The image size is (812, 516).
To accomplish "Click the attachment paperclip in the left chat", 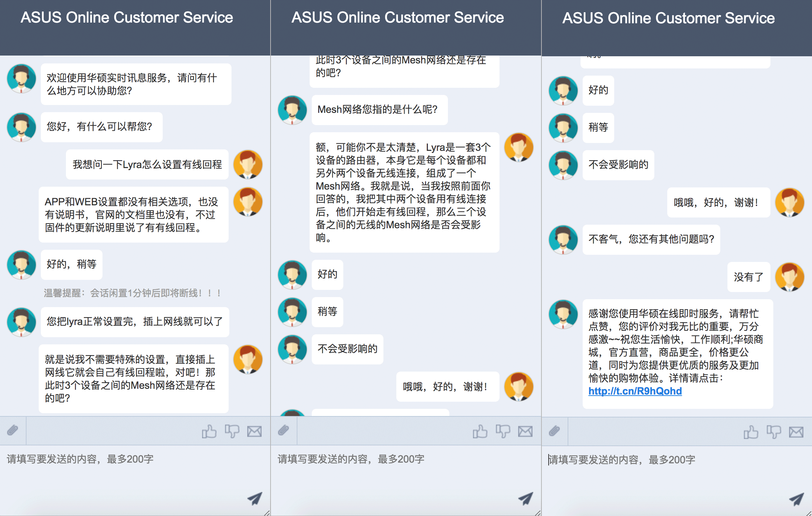I will click(x=13, y=430).
